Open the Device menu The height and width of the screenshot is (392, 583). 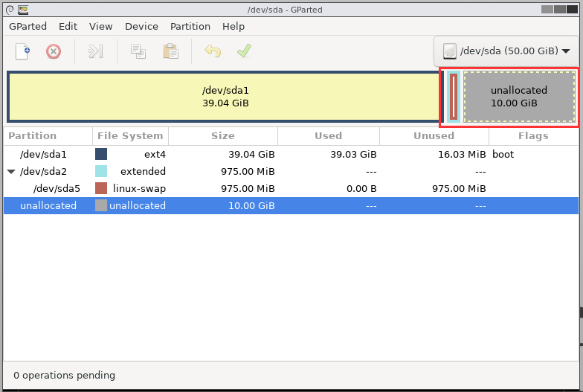coord(141,27)
